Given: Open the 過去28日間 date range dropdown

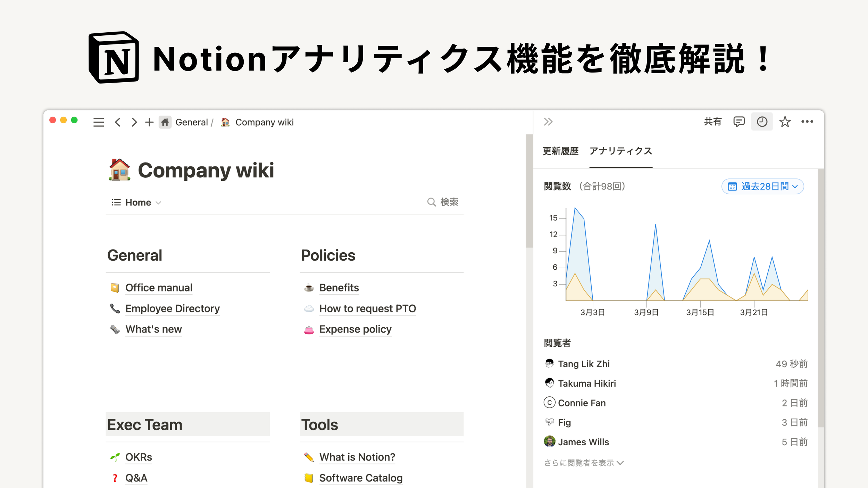Looking at the screenshot, I should click(762, 187).
